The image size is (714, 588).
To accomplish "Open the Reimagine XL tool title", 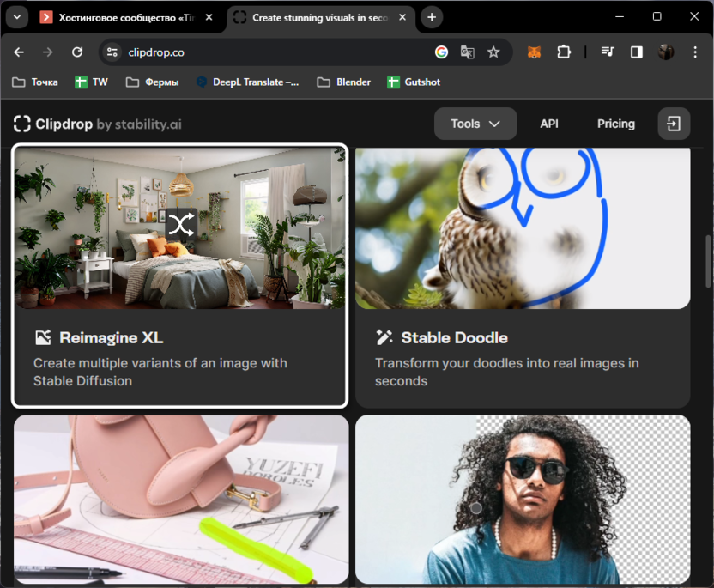I will 111,338.
